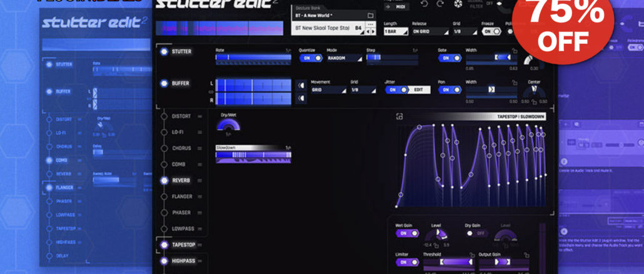The image size is (644, 274).
Task: Toggle the STUTTER module power button
Action: coord(164,52)
